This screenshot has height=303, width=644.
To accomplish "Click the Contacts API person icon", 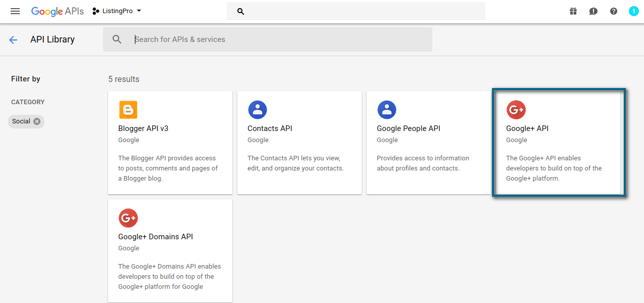I will [x=258, y=110].
